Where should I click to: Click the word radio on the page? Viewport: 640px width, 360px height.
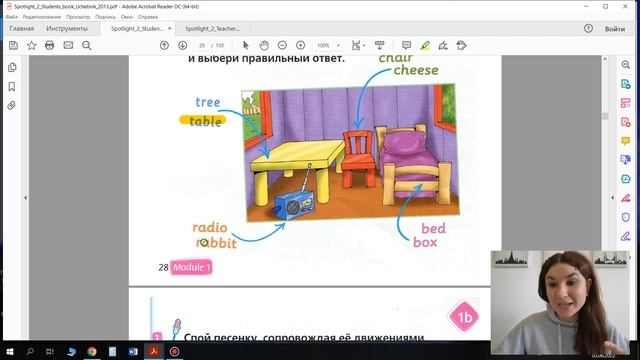tap(210, 227)
